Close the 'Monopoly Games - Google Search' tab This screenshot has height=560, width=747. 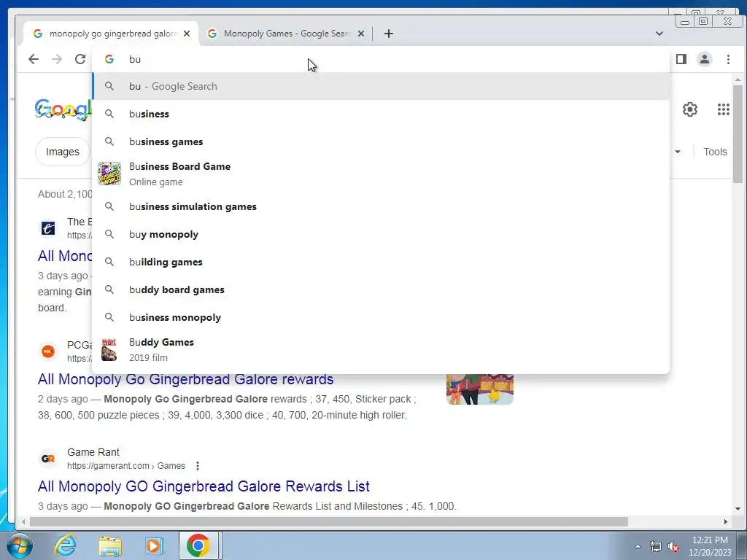click(361, 34)
